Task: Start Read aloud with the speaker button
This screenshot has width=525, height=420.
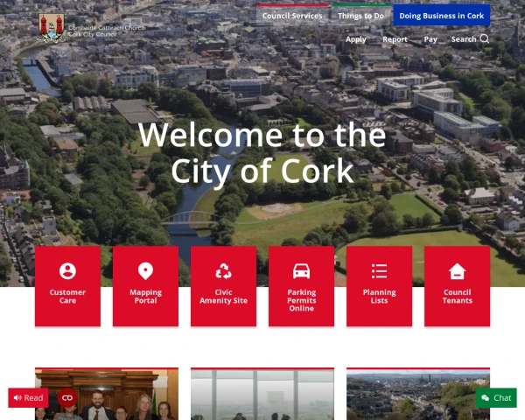Action: coord(29,397)
